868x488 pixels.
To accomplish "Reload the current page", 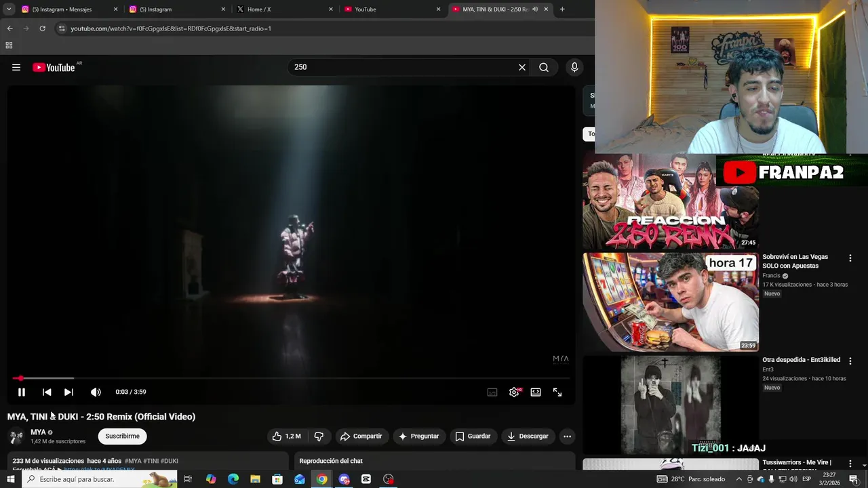I will click(x=42, y=28).
